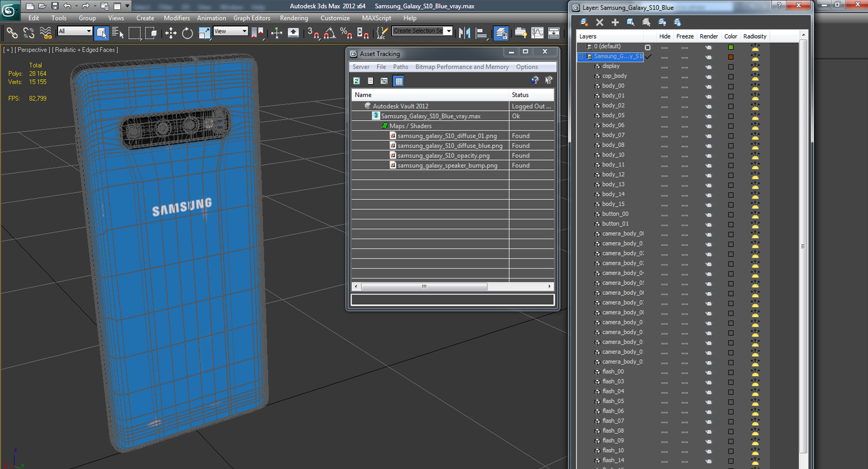
Task: Open the Rendering menu
Action: (x=294, y=18)
